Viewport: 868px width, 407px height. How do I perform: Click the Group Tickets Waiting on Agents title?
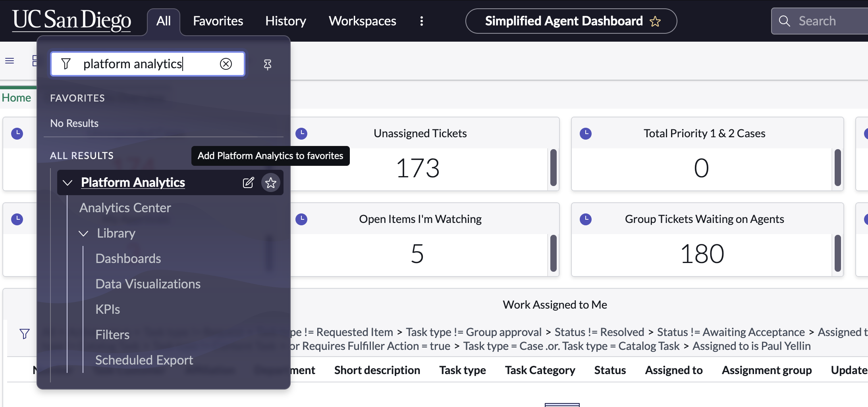[704, 219]
